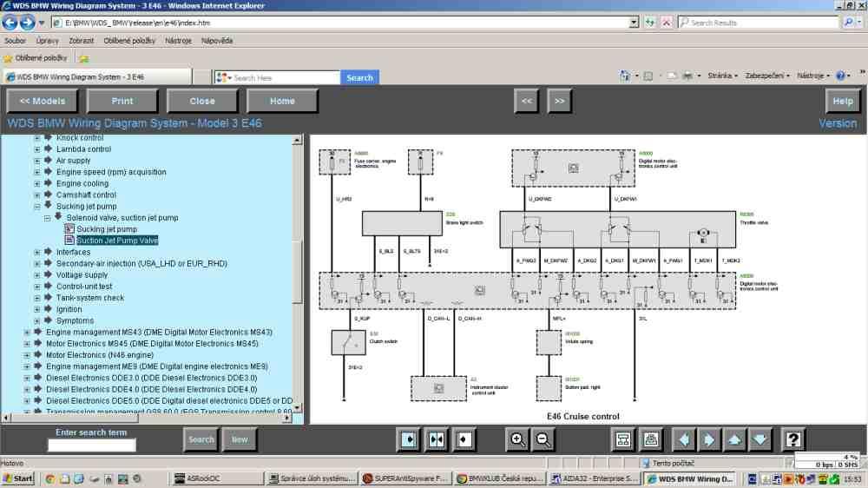Open the Stránka dropdown menu
Screen dimensions: 868x488
coord(722,76)
